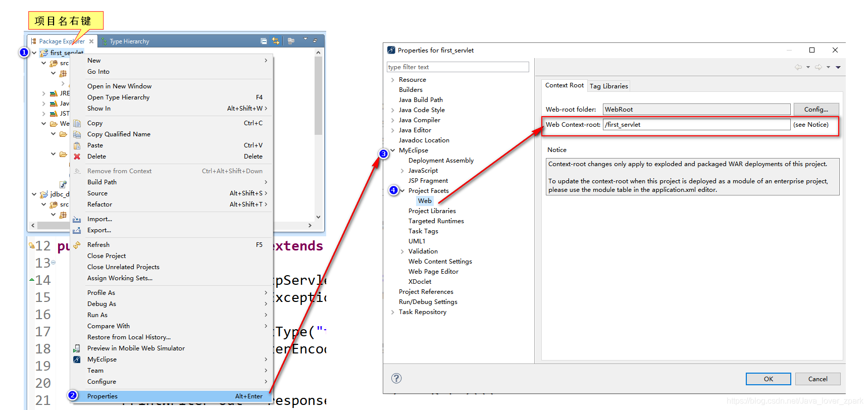The image size is (868, 410).
Task: Click the MyEclipse icon in the context menu
Action: click(77, 360)
